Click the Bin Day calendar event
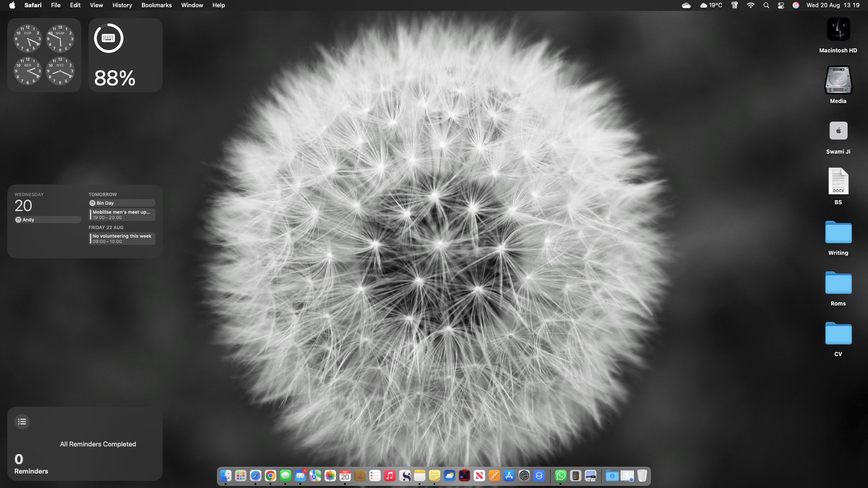Image resolution: width=868 pixels, height=488 pixels. tap(122, 203)
